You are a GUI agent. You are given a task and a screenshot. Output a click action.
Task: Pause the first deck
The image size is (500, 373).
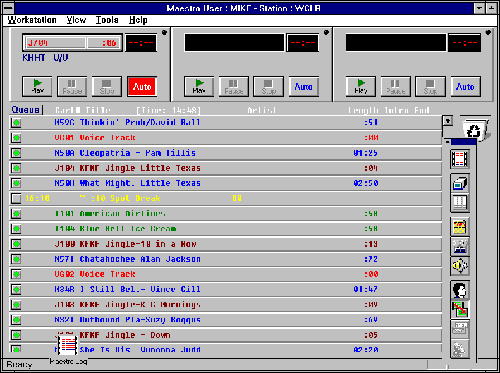72,86
